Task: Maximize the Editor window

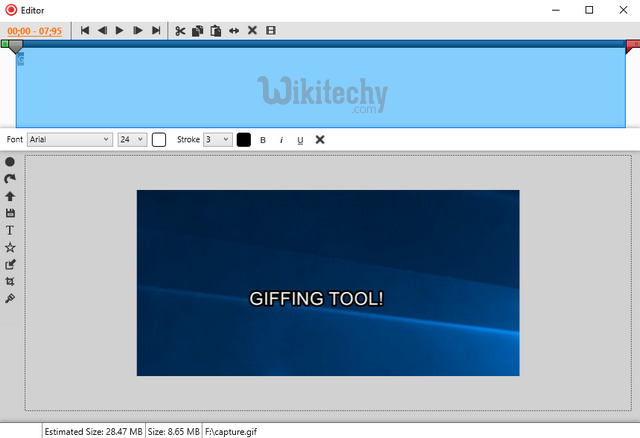Action: coord(589,10)
